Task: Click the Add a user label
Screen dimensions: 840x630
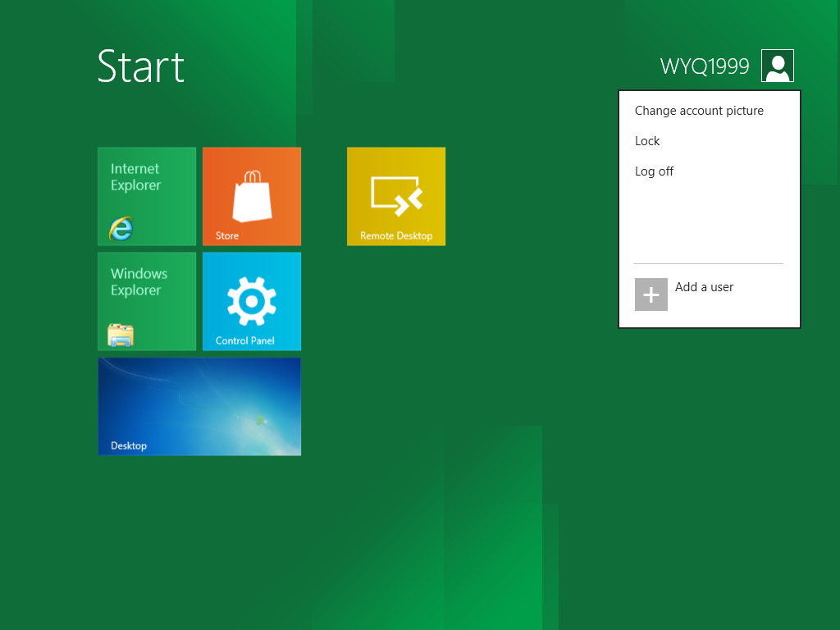Action: tap(704, 287)
